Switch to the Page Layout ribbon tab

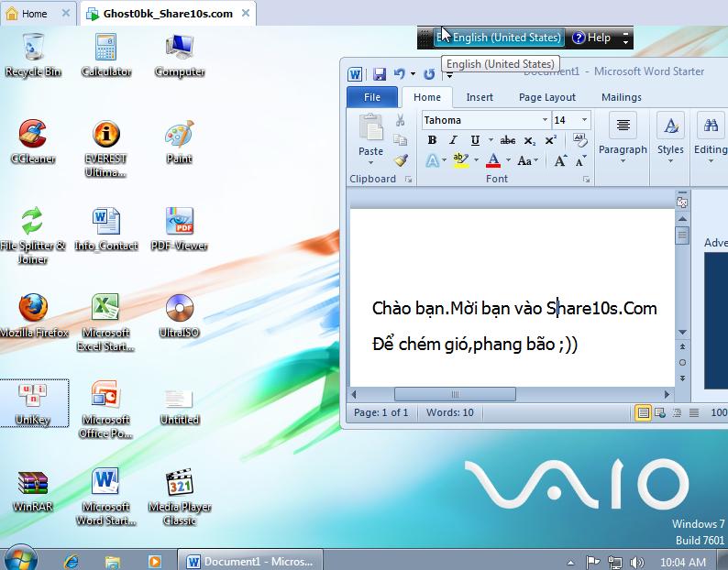[547, 97]
